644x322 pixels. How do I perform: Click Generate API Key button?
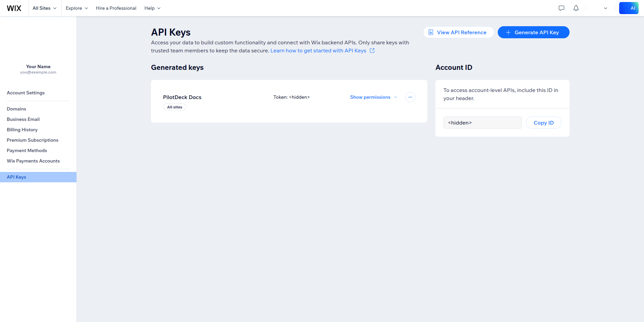coord(533,32)
